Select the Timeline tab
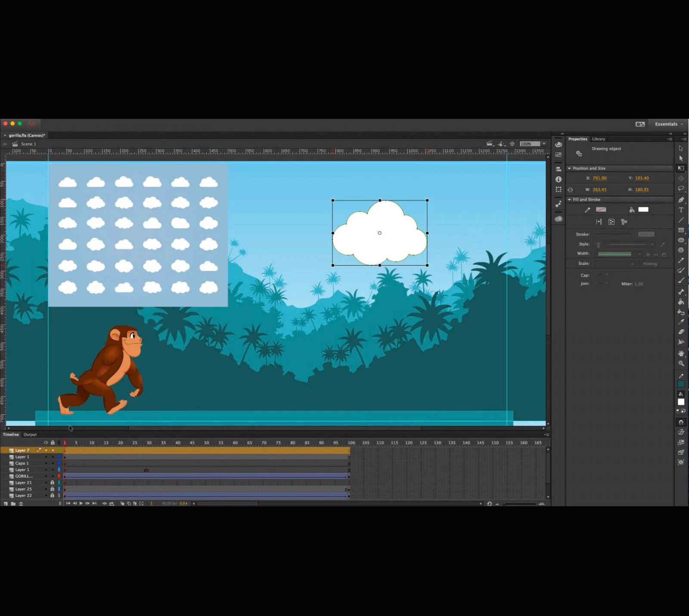This screenshot has height=616, width=689. click(x=11, y=435)
